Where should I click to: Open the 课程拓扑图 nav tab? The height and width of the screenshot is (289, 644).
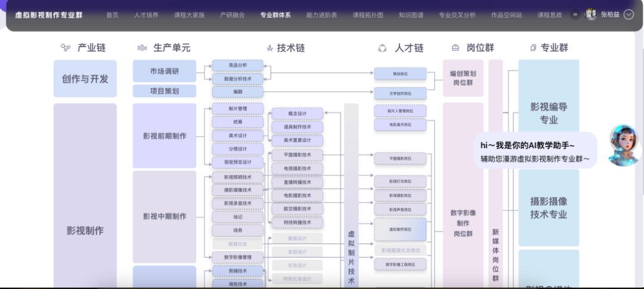tap(368, 15)
